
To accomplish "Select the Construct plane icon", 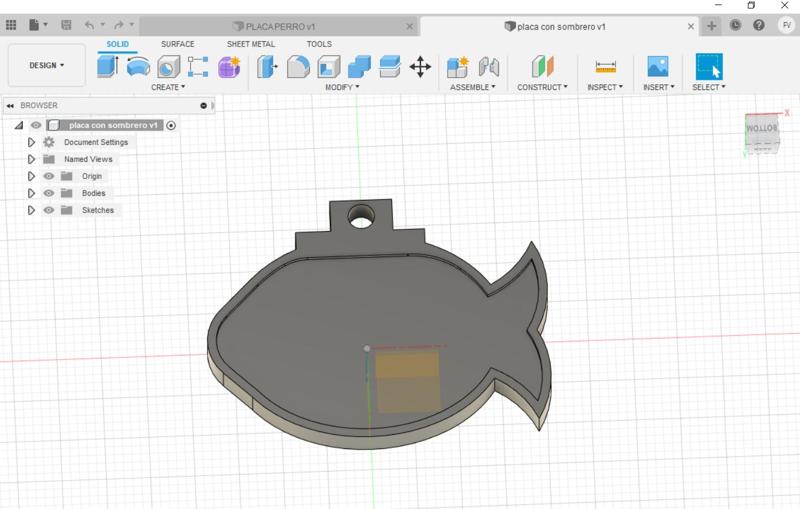I will click(x=542, y=67).
